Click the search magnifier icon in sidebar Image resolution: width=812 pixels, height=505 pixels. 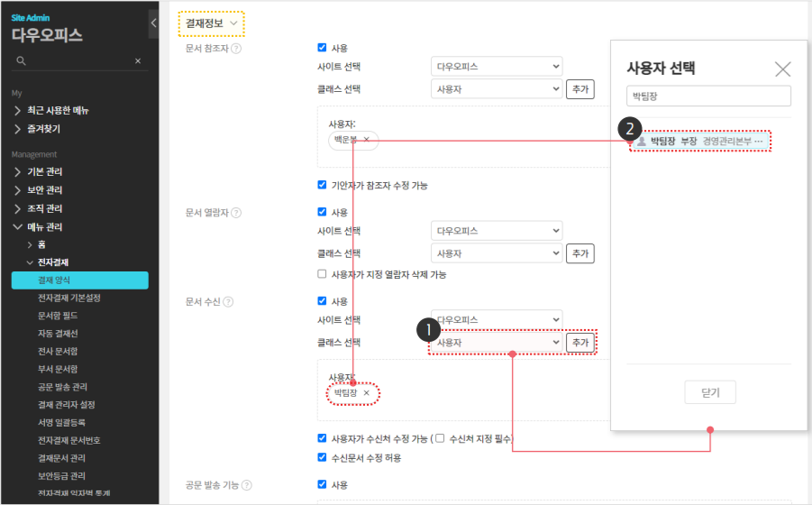click(x=21, y=61)
